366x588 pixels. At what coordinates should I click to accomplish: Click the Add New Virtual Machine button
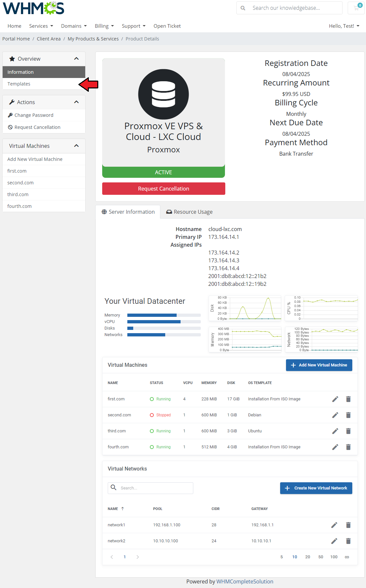[319, 365]
